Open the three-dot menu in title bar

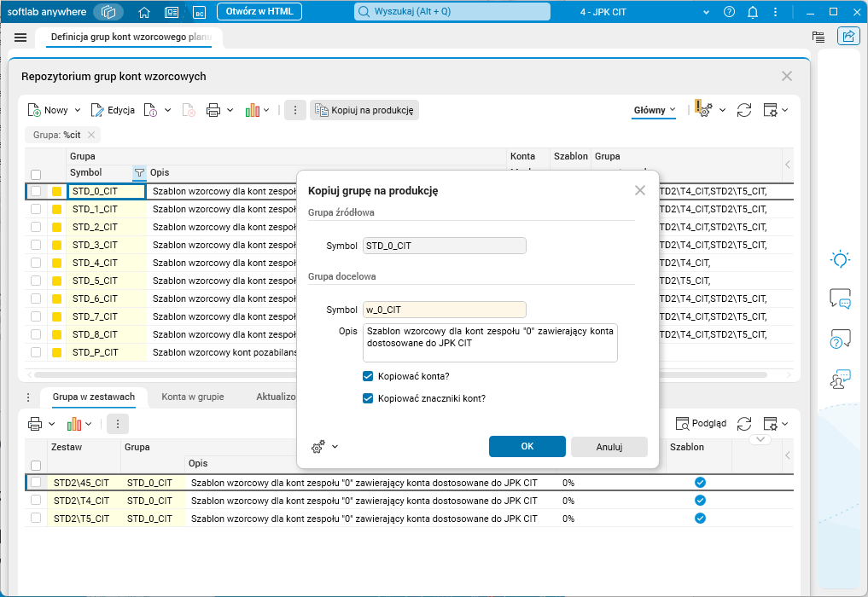click(x=775, y=12)
